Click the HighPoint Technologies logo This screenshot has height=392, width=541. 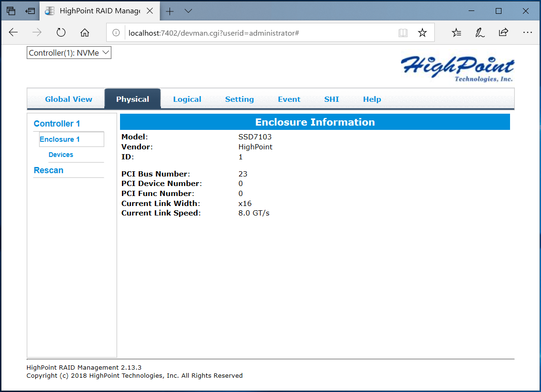click(457, 69)
